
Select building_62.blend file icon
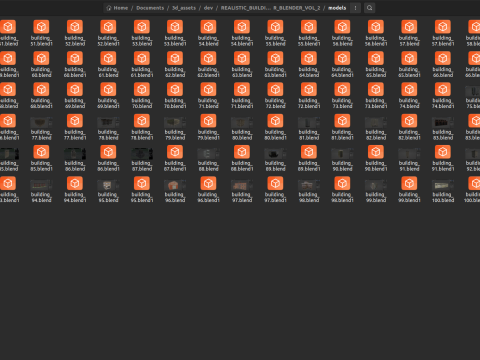point(175,58)
